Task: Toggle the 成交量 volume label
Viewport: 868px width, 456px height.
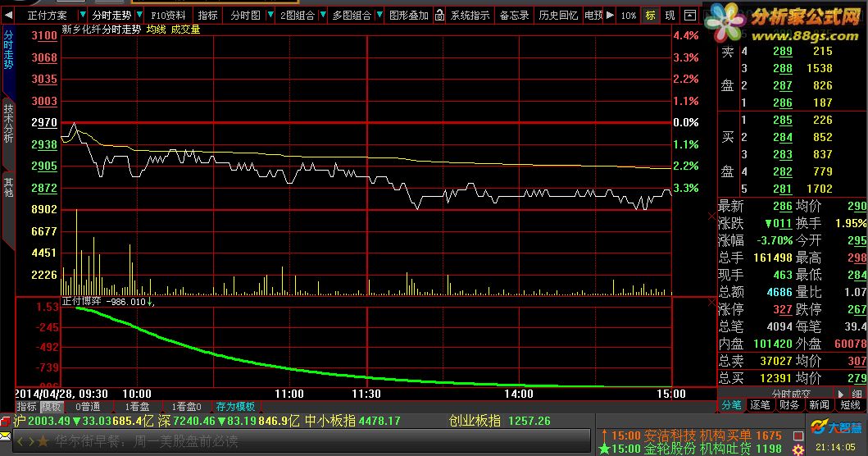Action: coord(185,29)
